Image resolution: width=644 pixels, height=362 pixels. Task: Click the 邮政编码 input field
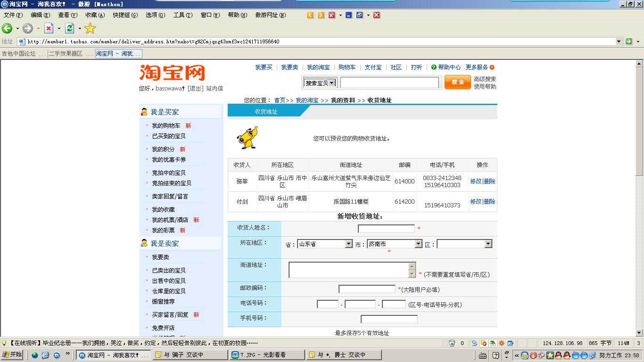point(367,289)
